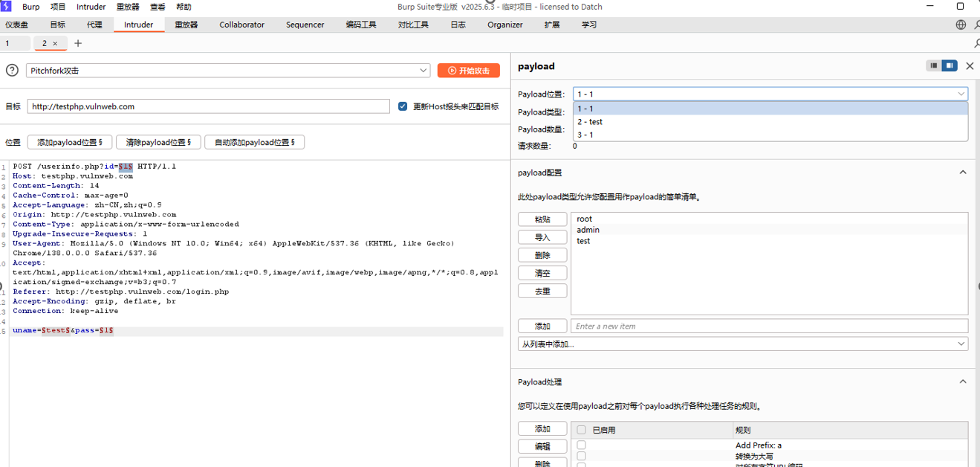Toggle the 已启用 header checkbox
980x467 pixels.
pyautogui.click(x=582, y=430)
